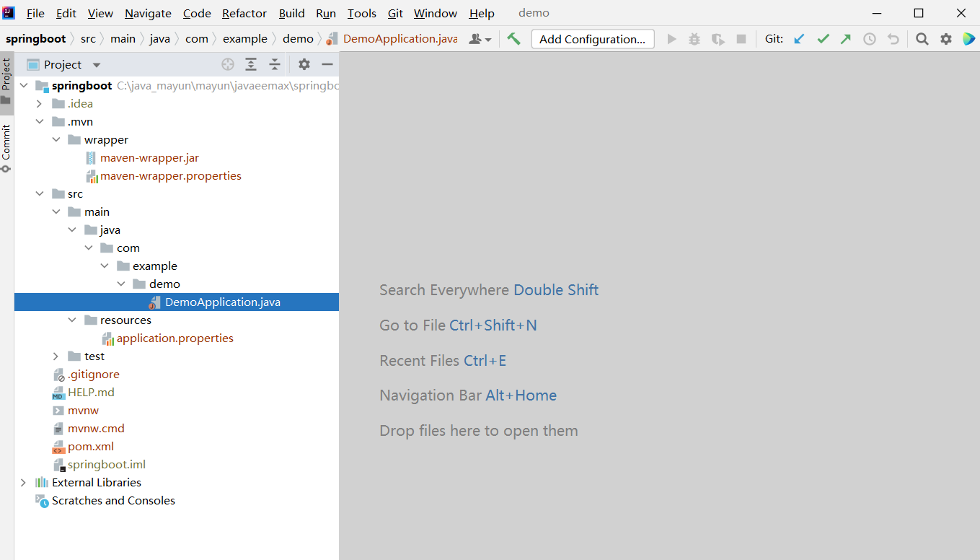Image resolution: width=980 pixels, height=560 pixels.
Task: Click Expand All icon in Project panel
Action: tap(251, 64)
